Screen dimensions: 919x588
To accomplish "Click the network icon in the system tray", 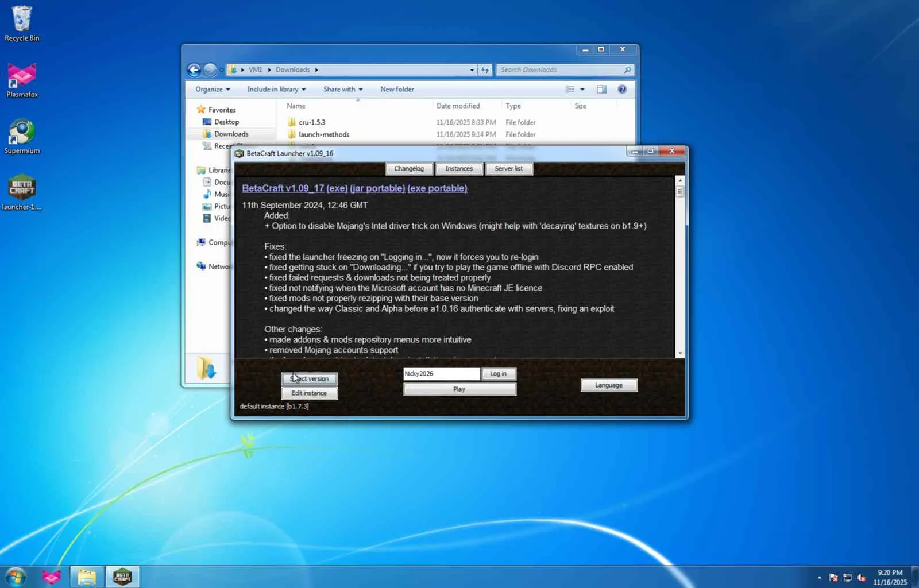I will pyautogui.click(x=847, y=578).
